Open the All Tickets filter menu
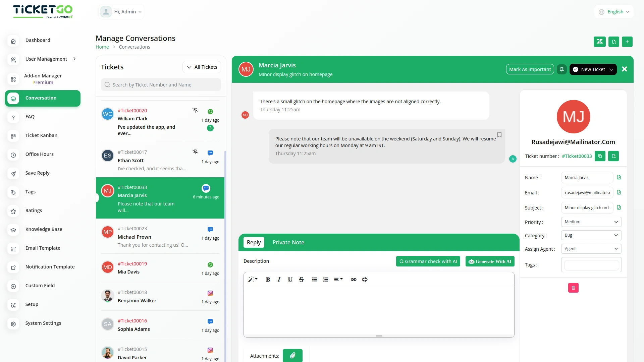644x362 pixels. 202,67
